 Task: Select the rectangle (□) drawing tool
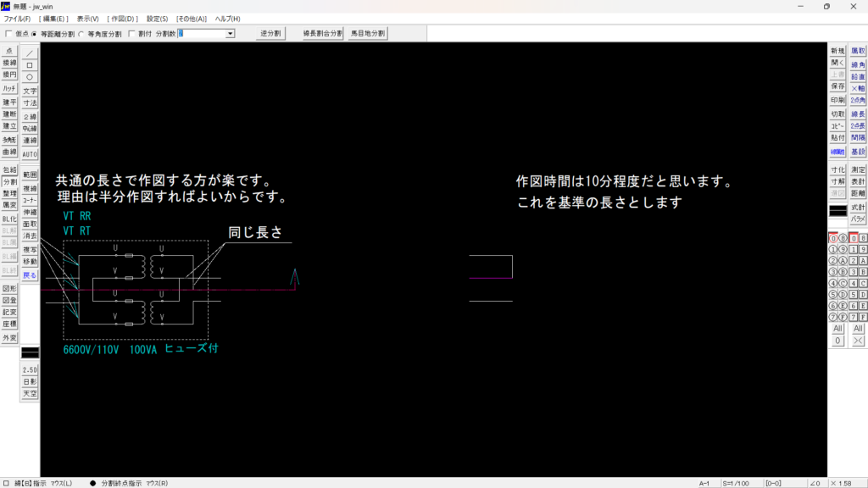pyautogui.click(x=30, y=64)
